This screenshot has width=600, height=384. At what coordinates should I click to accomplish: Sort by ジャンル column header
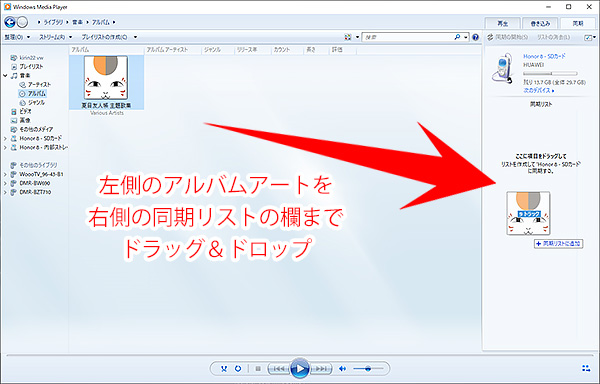[x=217, y=50]
